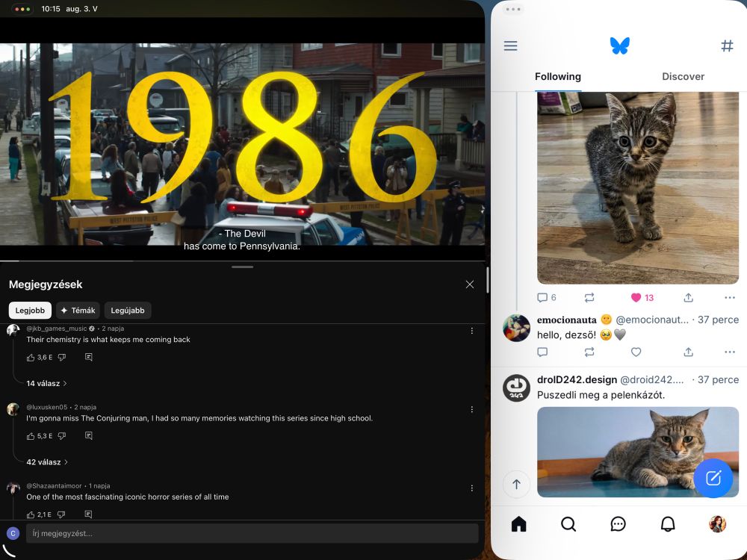Select the Legújabb sort chip
The height and width of the screenshot is (560, 747).
click(x=128, y=311)
